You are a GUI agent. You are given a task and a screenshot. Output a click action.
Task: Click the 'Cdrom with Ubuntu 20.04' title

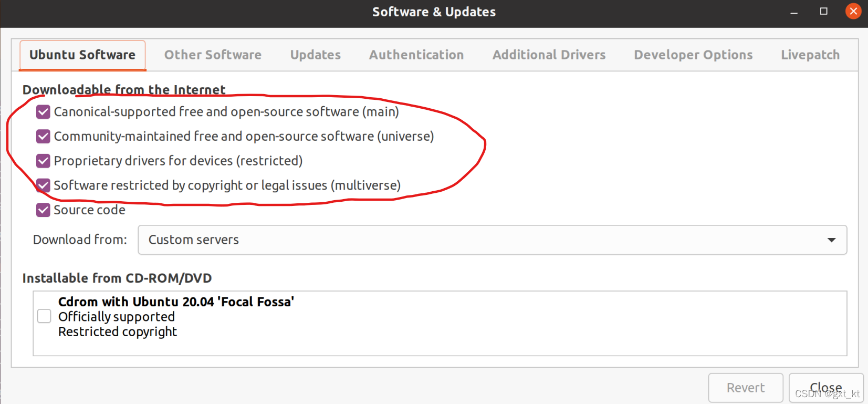point(176,302)
